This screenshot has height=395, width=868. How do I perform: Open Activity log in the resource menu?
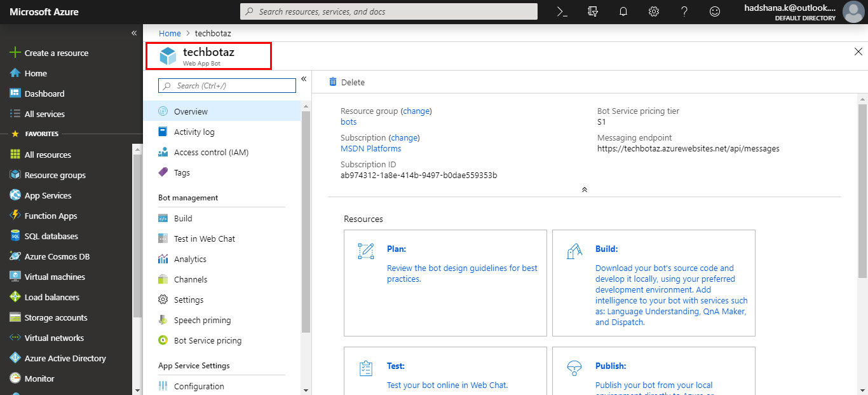click(222, 132)
